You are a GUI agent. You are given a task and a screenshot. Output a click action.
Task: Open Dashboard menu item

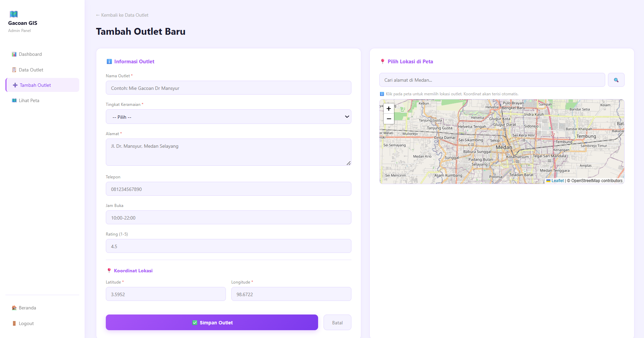pyautogui.click(x=42, y=54)
